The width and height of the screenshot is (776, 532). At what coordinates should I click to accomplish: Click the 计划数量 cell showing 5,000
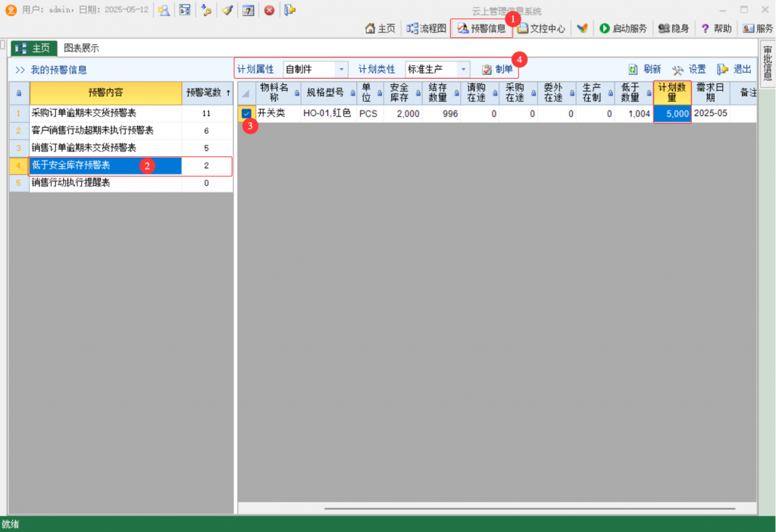pyautogui.click(x=672, y=114)
